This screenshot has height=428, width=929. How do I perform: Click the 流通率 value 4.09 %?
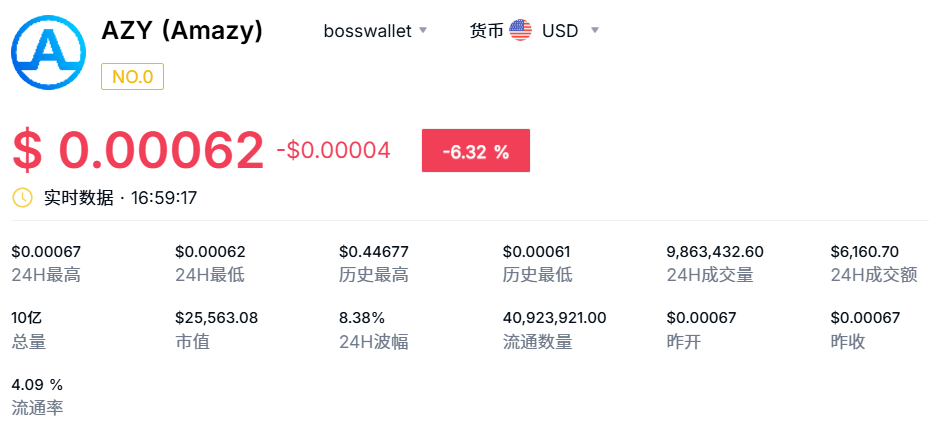tap(37, 385)
